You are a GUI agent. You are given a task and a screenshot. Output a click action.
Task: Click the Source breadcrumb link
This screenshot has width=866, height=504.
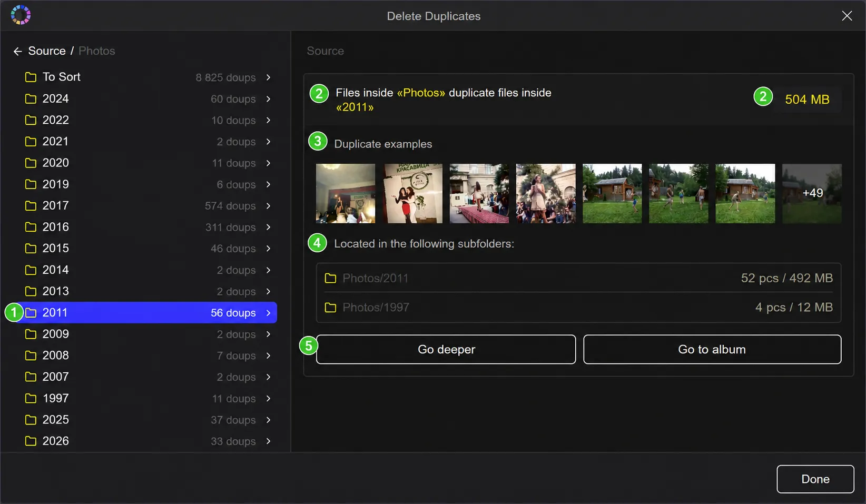tap(47, 51)
